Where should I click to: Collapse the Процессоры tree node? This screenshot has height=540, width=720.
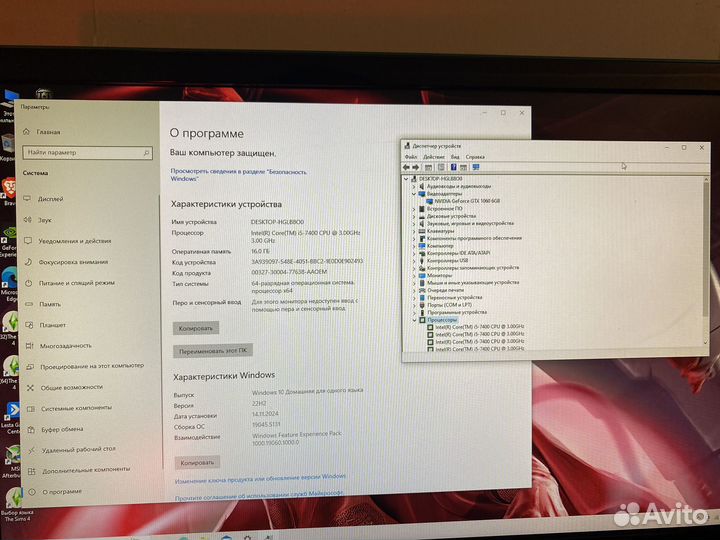point(416,320)
